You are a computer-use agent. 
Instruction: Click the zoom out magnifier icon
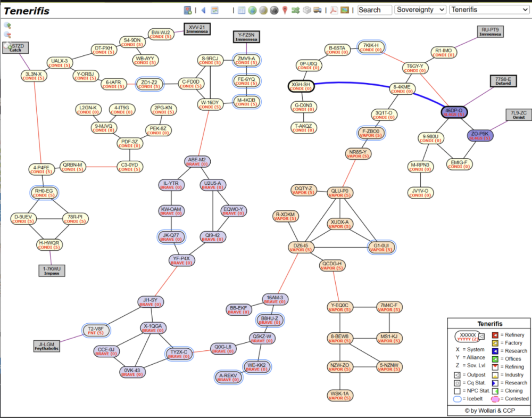7,35
